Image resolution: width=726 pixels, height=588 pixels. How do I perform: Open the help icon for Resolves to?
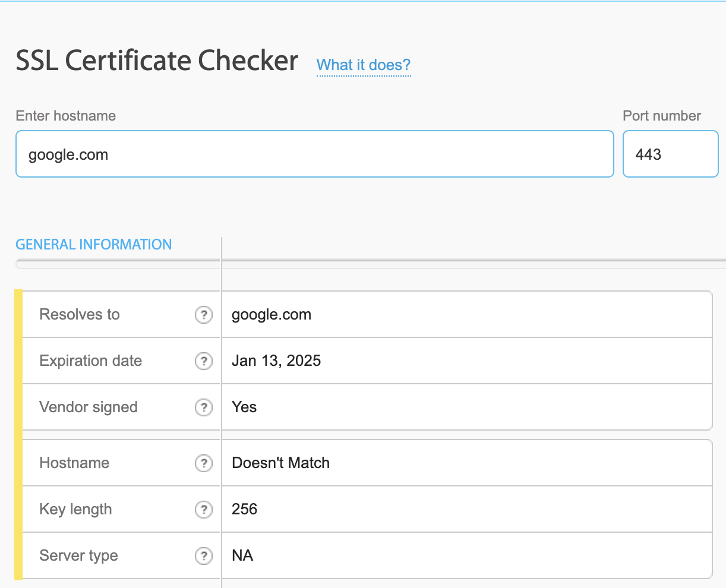[x=204, y=315]
